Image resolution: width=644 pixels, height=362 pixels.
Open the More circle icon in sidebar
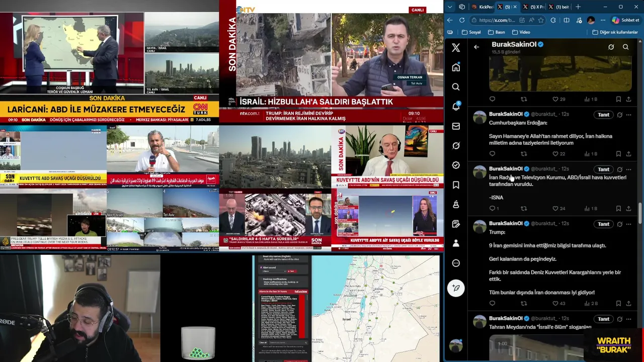click(x=456, y=263)
